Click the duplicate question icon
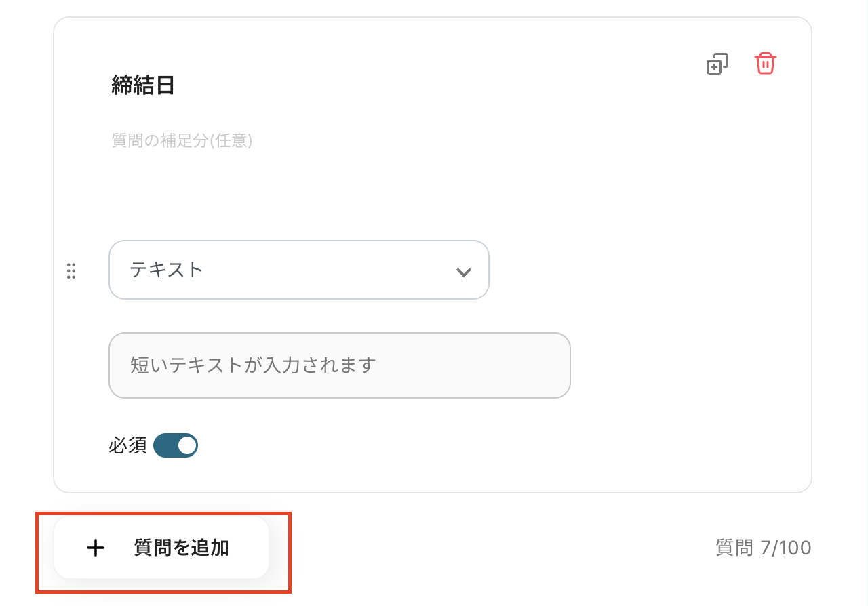The width and height of the screenshot is (868, 606). click(x=717, y=64)
